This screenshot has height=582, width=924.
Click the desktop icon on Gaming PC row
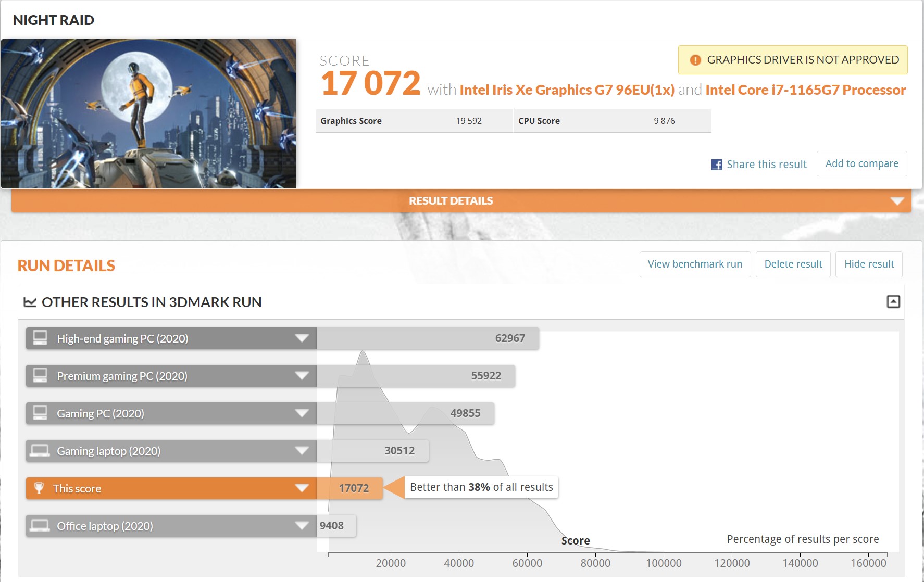tap(40, 413)
